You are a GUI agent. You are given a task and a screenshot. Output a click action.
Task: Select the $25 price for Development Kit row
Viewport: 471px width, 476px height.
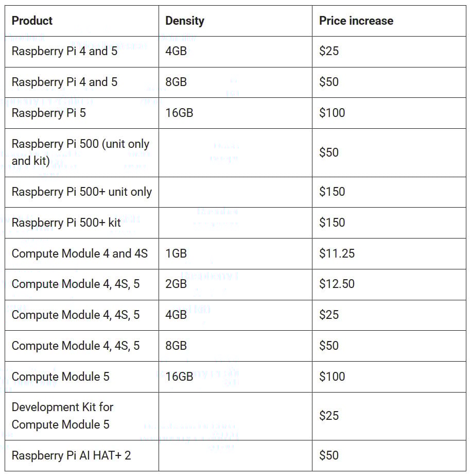tap(329, 416)
